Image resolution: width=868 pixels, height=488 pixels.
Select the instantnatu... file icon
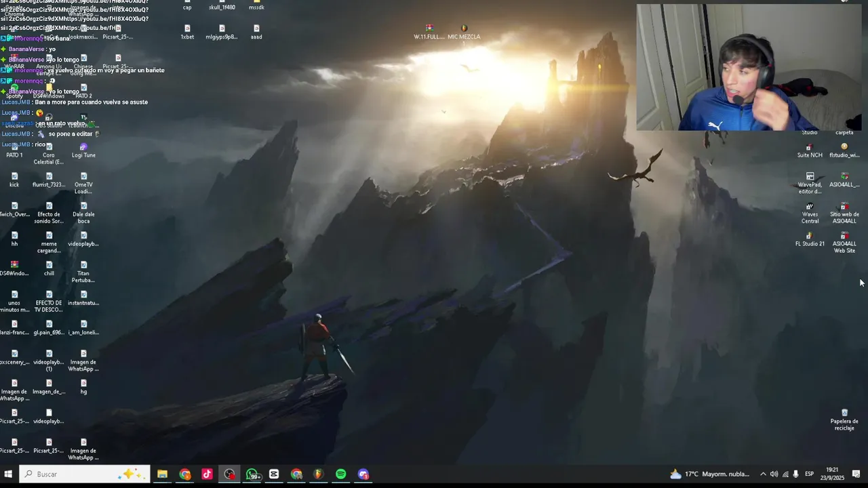coord(83,298)
